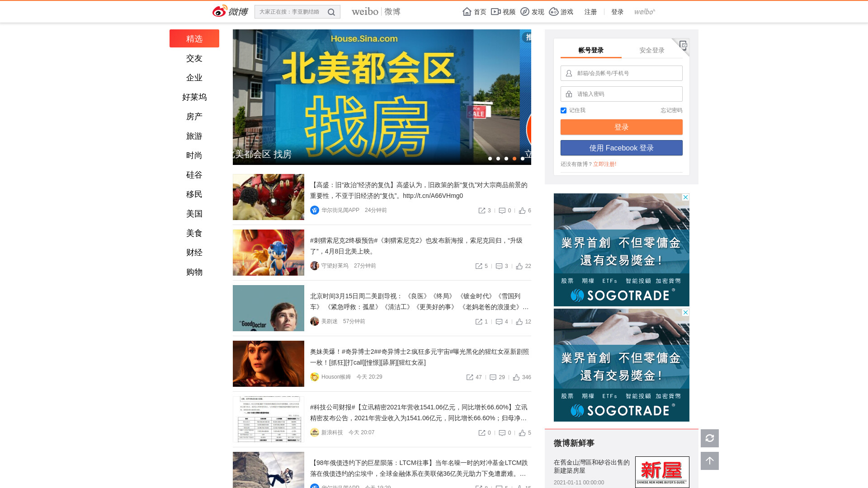The width and height of the screenshot is (868, 488).
Task: Select the 美食 category
Action: point(194,233)
